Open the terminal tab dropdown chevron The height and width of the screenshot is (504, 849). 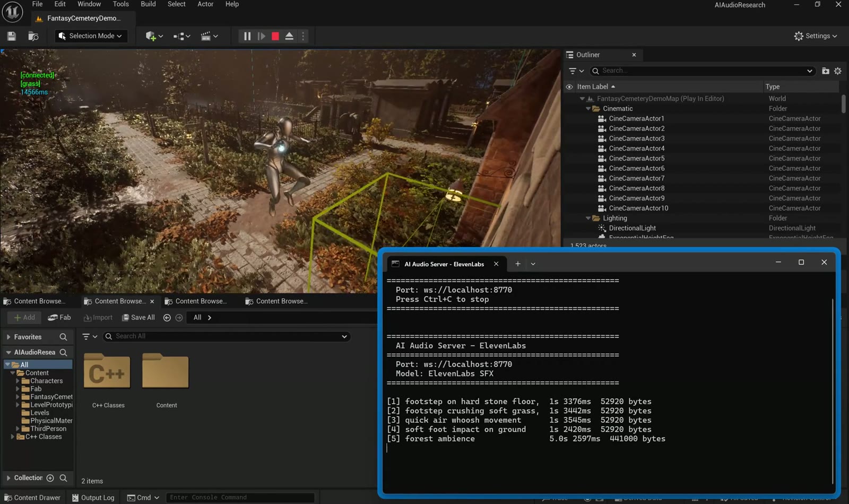point(533,264)
